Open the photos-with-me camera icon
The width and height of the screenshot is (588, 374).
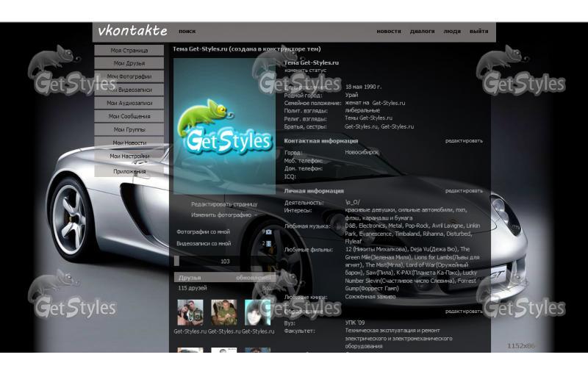(268, 232)
